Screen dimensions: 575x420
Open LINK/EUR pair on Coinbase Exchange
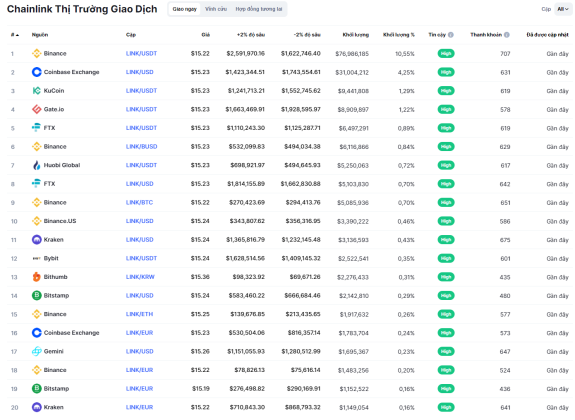tap(139, 333)
